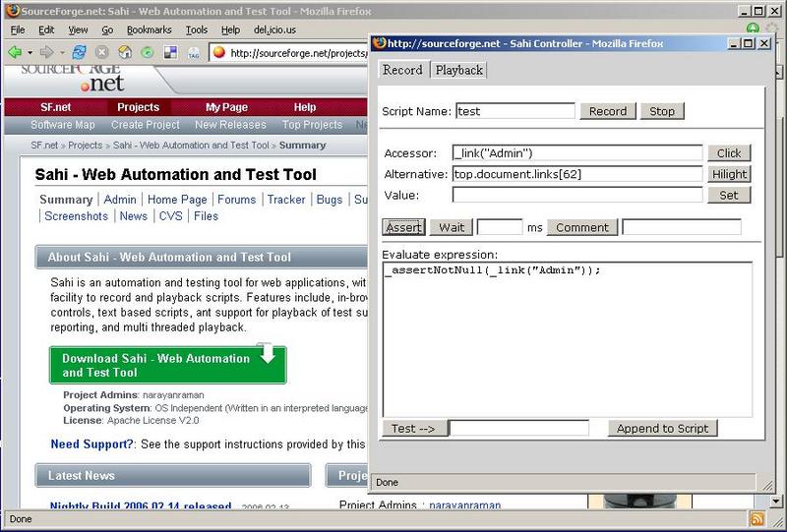Image resolution: width=787 pixels, height=532 pixels.
Task: Click the Download Sahi green banner
Action: pyautogui.click(x=168, y=366)
